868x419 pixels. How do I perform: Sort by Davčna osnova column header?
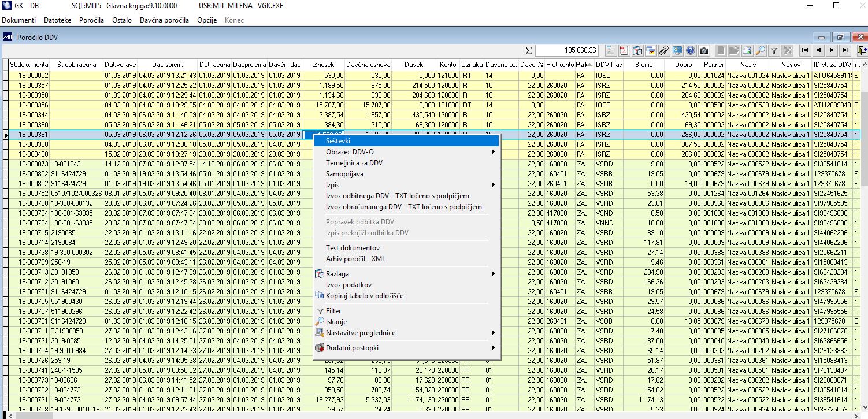(x=369, y=64)
